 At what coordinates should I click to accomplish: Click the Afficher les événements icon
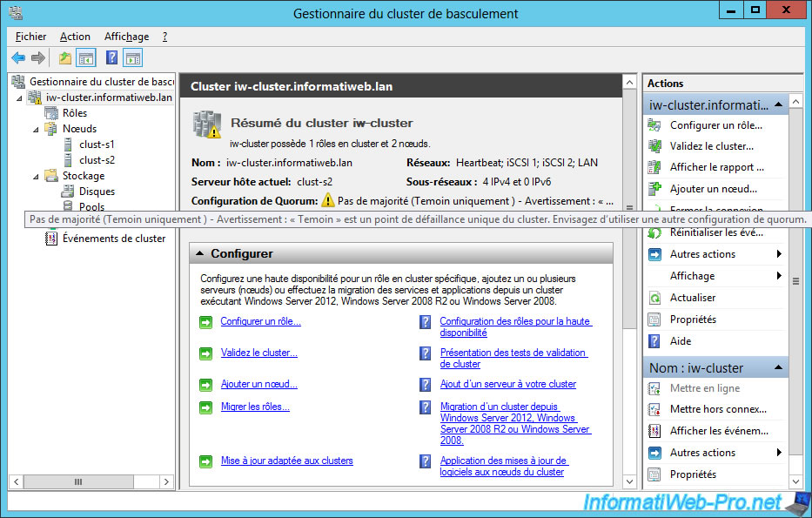[654, 431]
